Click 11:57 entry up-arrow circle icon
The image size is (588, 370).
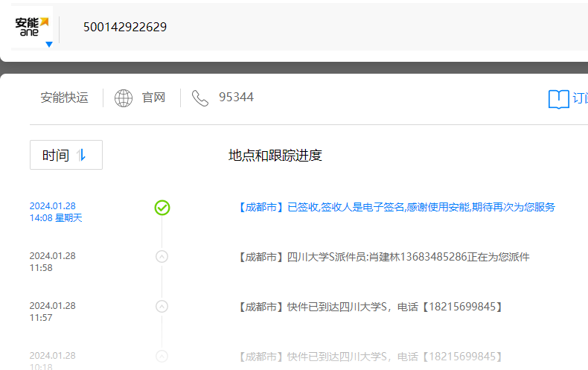point(162,307)
